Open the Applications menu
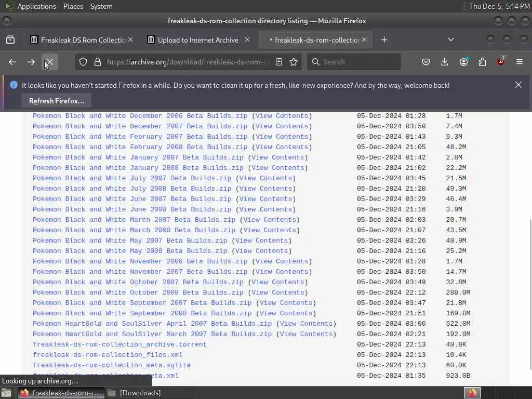 coord(37,6)
